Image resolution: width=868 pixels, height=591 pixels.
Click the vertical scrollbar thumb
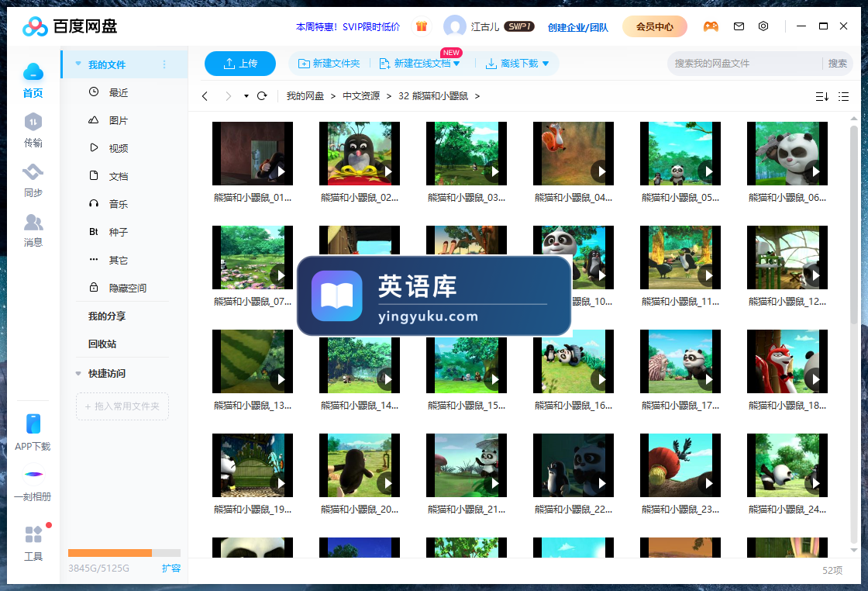(853, 224)
